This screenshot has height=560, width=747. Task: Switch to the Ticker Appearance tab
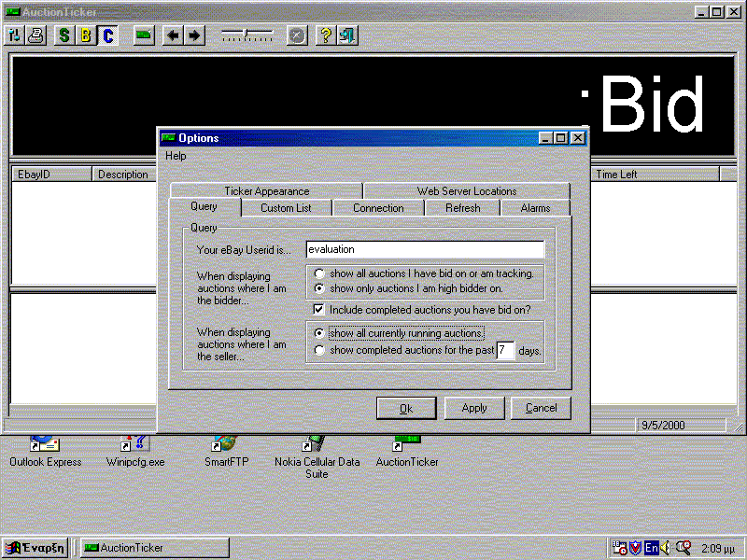pos(267,191)
